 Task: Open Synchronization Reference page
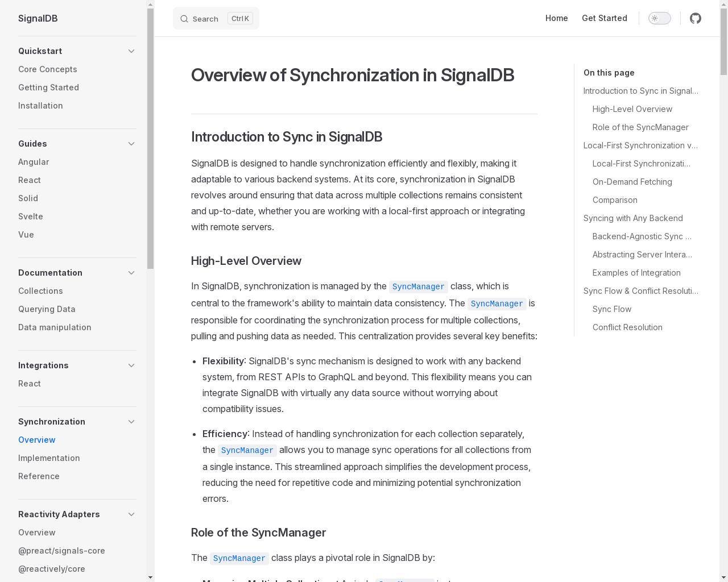tap(39, 476)
